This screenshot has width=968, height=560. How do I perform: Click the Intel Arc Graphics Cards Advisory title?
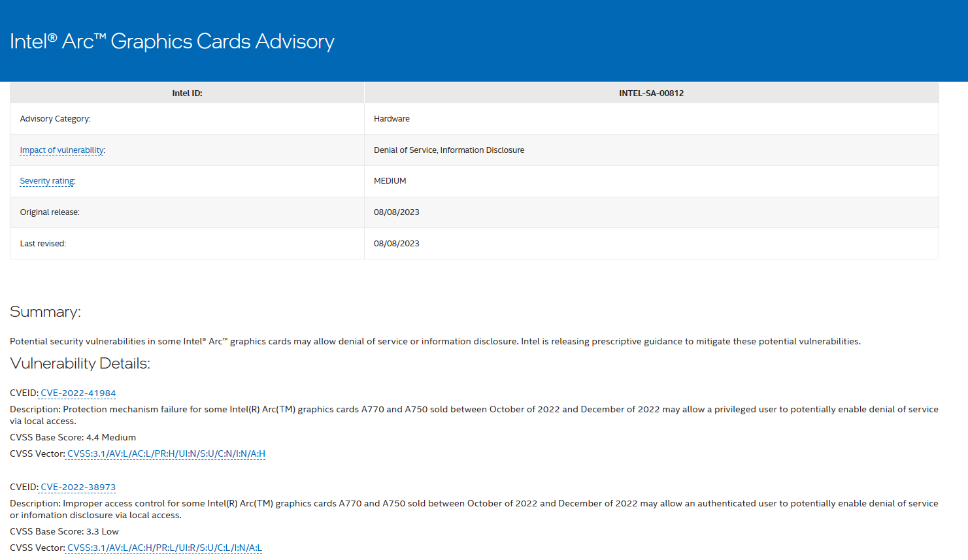[x=172, y=42]
